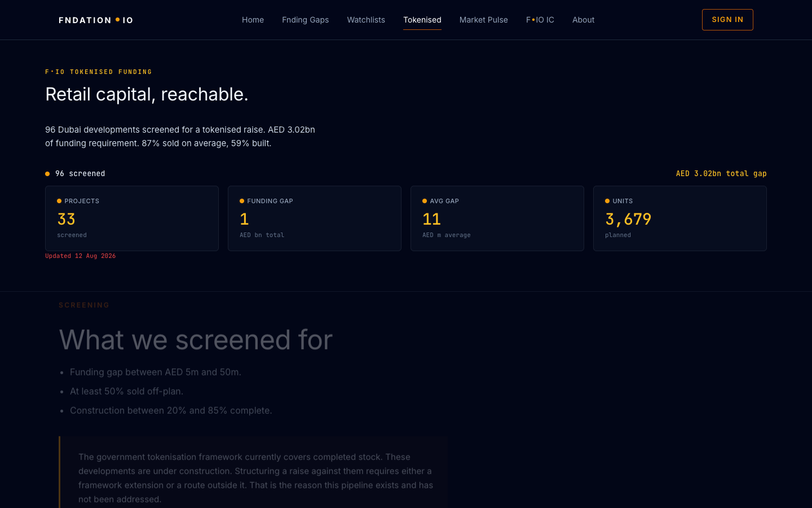The image size is (812, 508).
Task: Click 'Construction between 20% and 85% complete.' bullet
Action: point(171,410)
